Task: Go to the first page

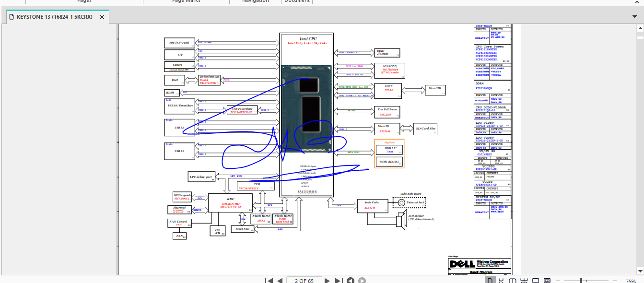Action: coord(269,281)
